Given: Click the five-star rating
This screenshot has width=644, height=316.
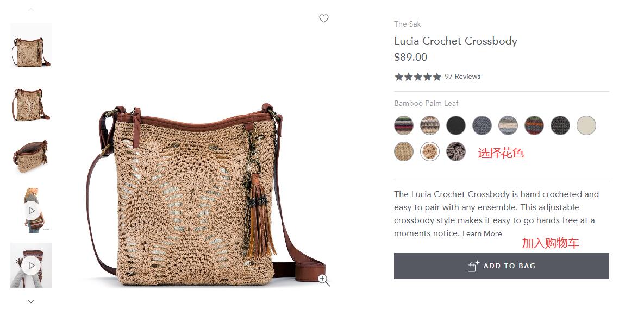Looking at the screenshot, I should [x=418, y=77].
